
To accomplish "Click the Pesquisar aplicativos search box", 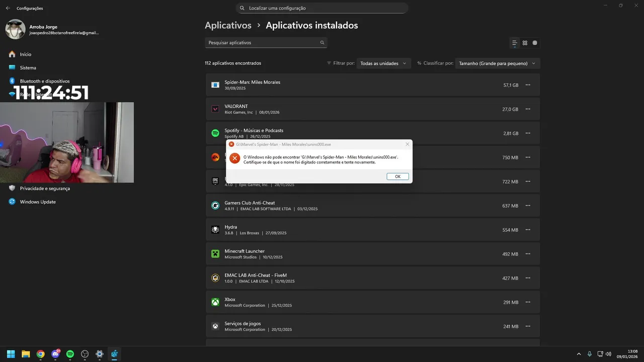I will (262, 43).
